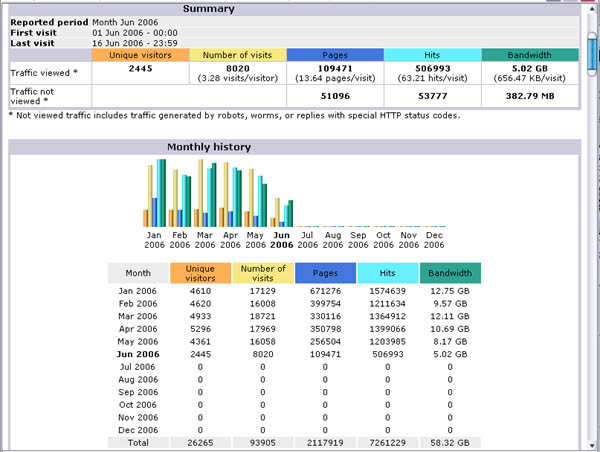The image size is (600, 452).
Task: Click the yellow Number of visits Summary header
Action: click(238, 55)
